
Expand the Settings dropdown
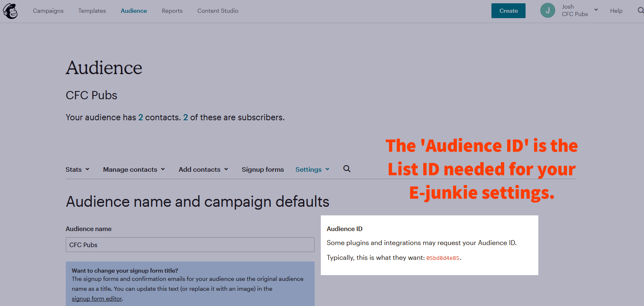(313, 169)
